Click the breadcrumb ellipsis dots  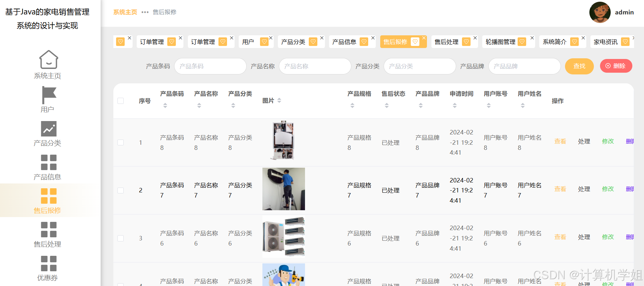[145, 12]
